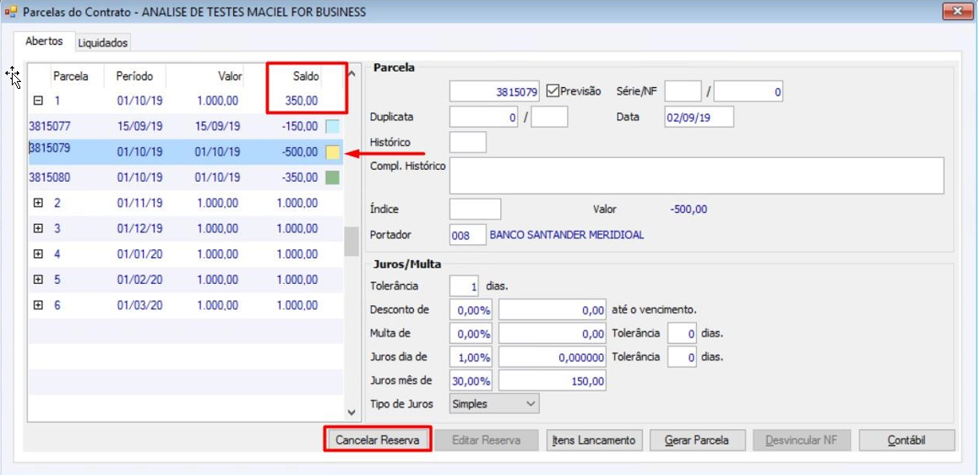Click the Juros mês value field 150,00
Image resolution: width=980 pixels, height=475 pixels.
pyautogui.click(x=552, y=380)
